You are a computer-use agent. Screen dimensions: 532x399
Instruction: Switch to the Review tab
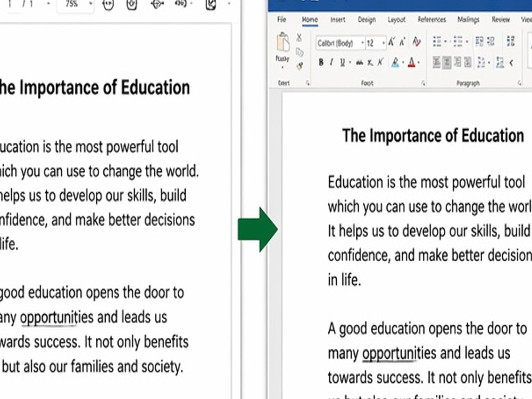501,20
